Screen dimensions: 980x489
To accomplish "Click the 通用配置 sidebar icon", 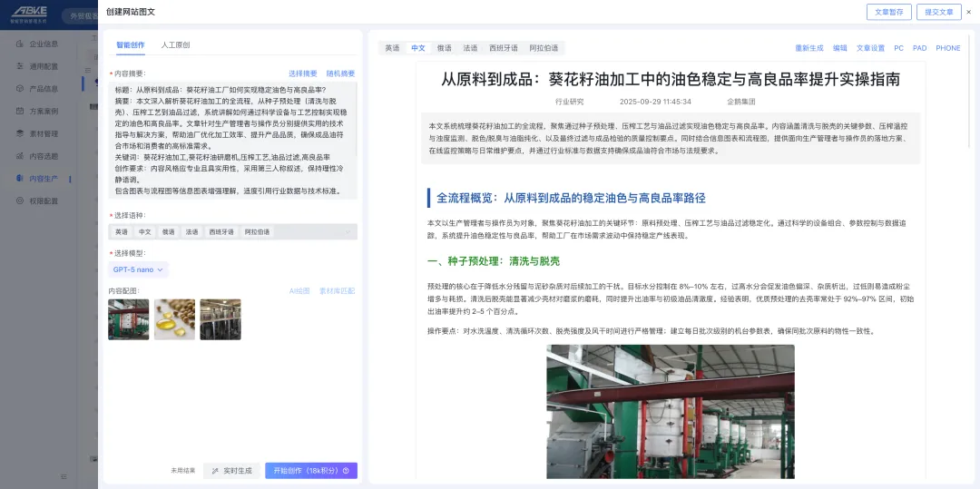I will pos(20,66).
